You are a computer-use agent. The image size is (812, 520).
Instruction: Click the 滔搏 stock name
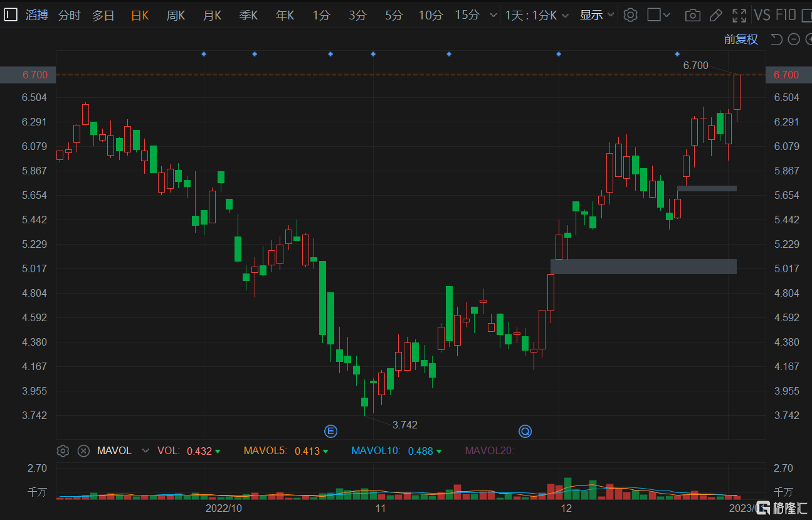[x=36, y=16]
